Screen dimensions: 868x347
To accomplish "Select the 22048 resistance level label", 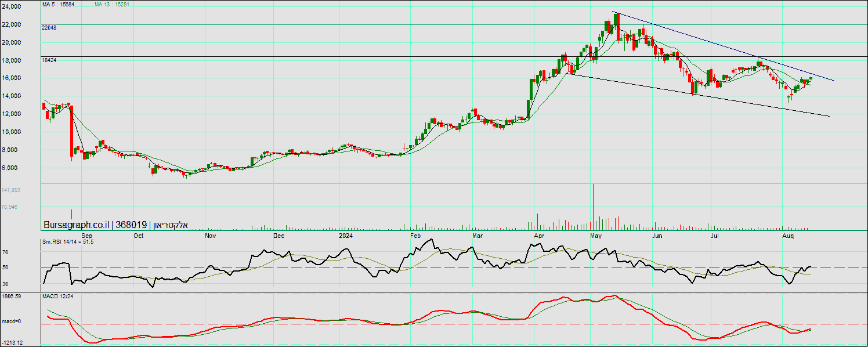I will tap(49, 28).
